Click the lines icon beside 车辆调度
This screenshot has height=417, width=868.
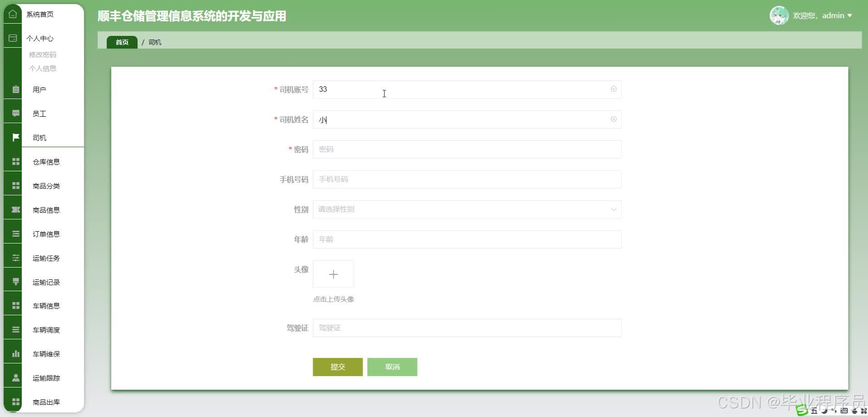point(16,330)
